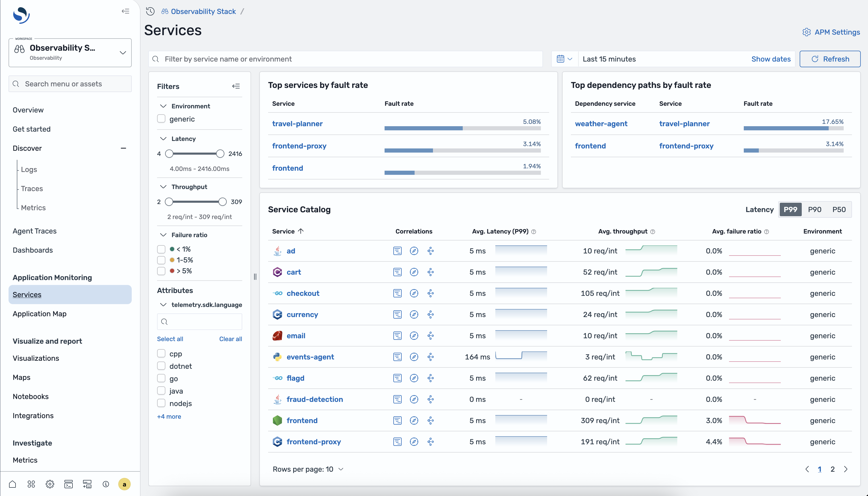Image resolution: width=868 pixels, height=496 pixels.
Task: Click the Refresh button
Action: click(830, 59)
